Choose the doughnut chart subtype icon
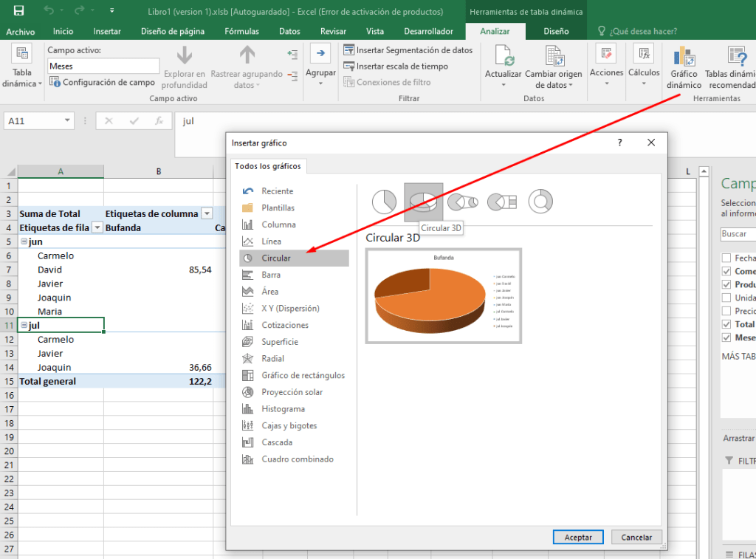Viewport: 756px width, 559px height. tap(540, 202)
